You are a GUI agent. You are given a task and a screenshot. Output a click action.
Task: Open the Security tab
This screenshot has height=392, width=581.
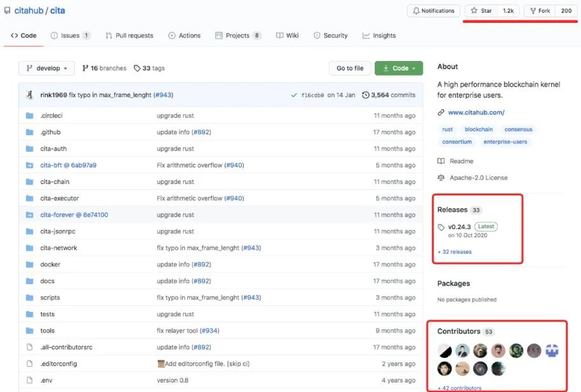[331, 36]
